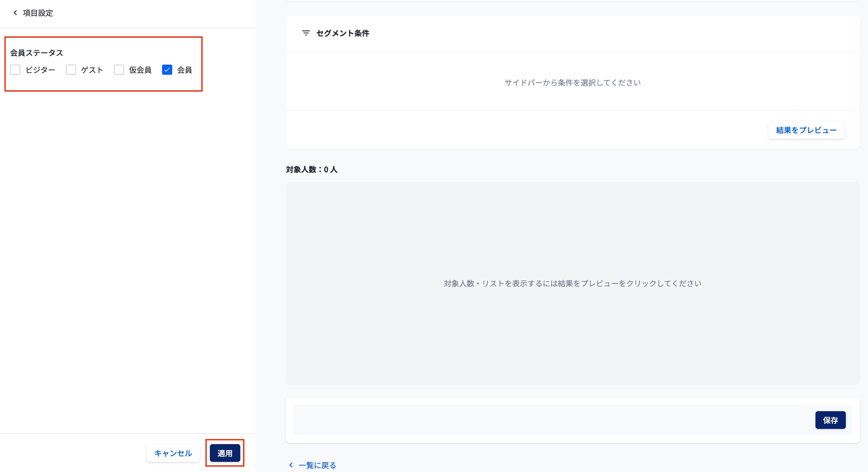
Task: Click the 対象人数：0人 count text
Action: coord(311,169)
